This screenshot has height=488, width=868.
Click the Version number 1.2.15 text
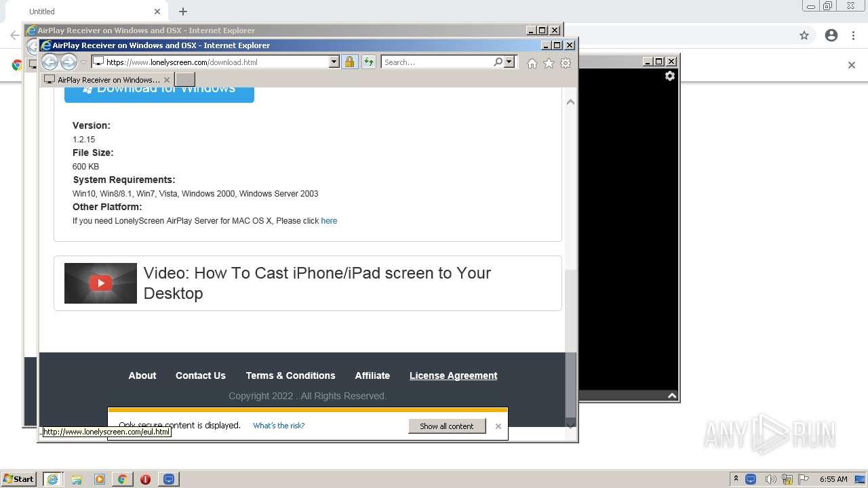[x=84, y=140]
